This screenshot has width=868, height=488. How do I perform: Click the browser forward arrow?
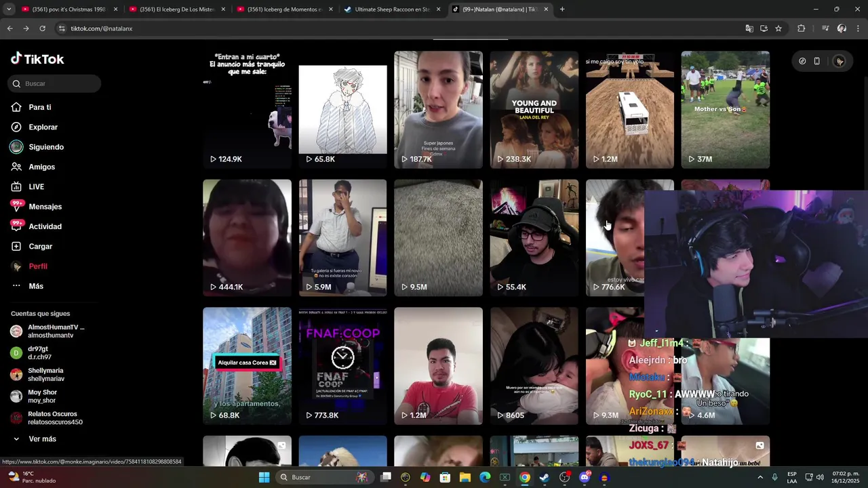pos(26,28)
